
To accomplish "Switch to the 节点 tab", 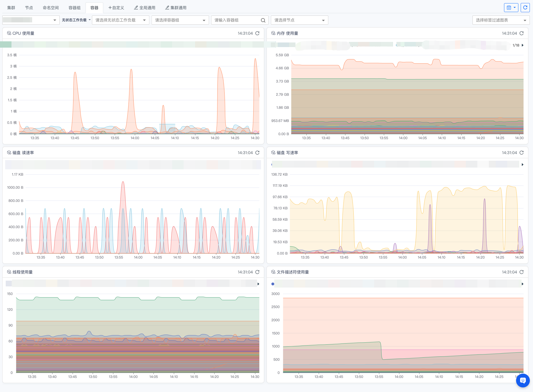I will (29, 8).
